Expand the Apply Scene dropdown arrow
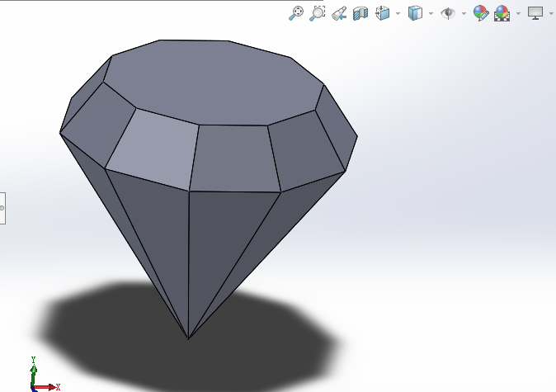This screenshot has height=392, width=556. coord(518,14)
